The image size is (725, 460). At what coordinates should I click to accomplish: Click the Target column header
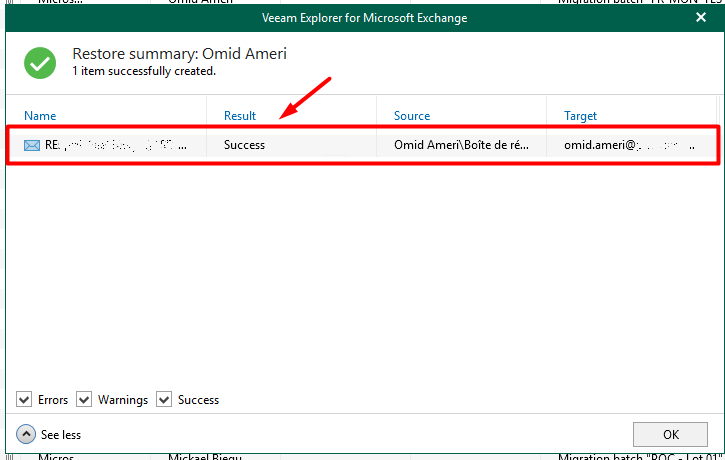(x=580, y=116)
